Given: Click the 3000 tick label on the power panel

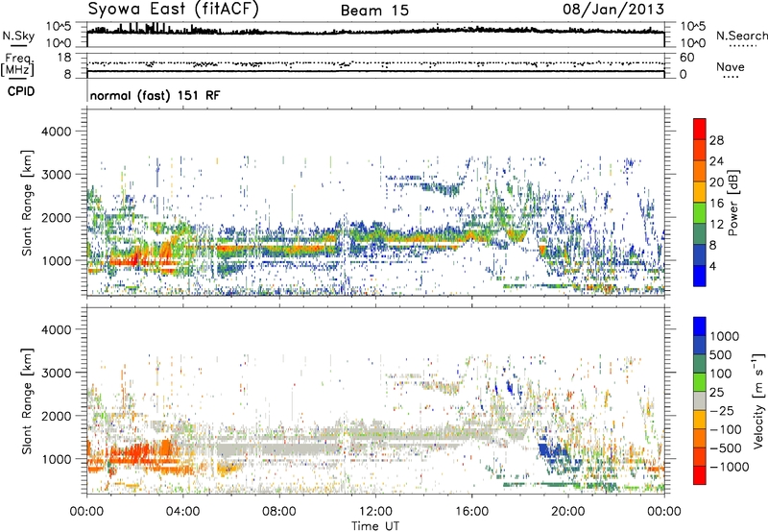Looking at the screenshot, I should click(57, 175).
